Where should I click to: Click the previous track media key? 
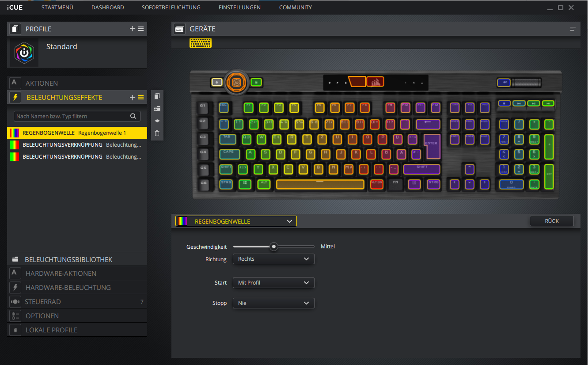tap(519, 103)
